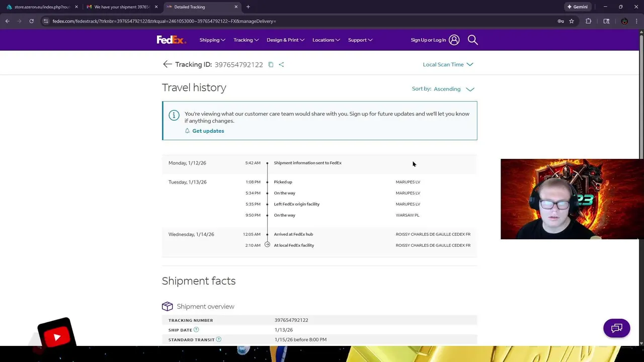Expand the Design & Print menu

tap(285, 40)
